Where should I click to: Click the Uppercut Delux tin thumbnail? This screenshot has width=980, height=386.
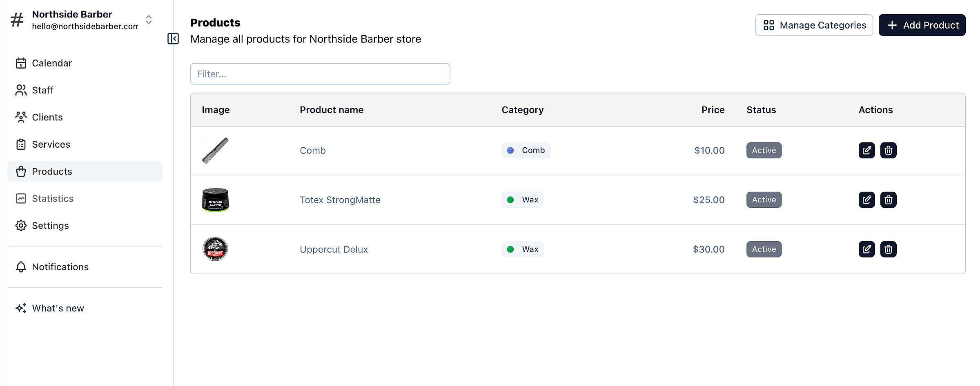[x=215, y=249]
